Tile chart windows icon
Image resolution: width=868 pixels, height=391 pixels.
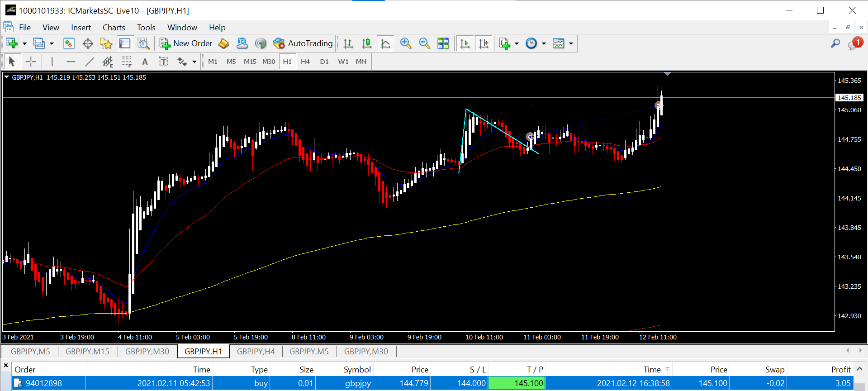(x=443, y=43)
